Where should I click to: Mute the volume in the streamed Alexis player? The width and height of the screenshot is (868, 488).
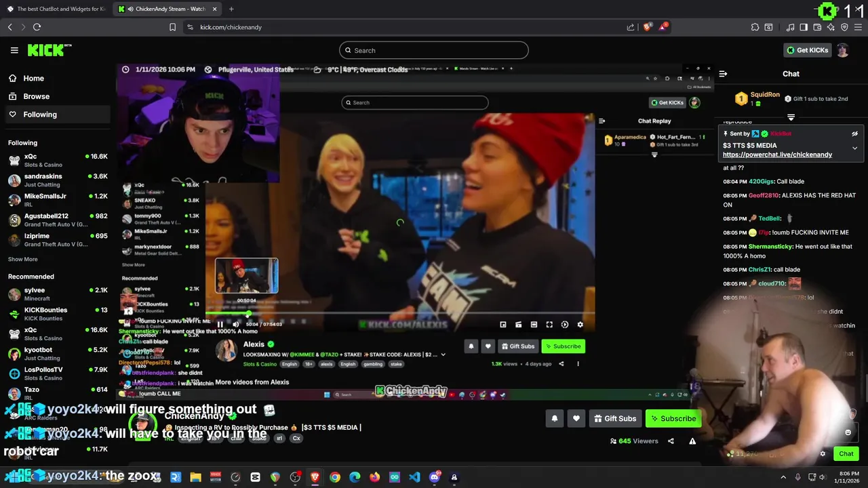tap(235, 325)
